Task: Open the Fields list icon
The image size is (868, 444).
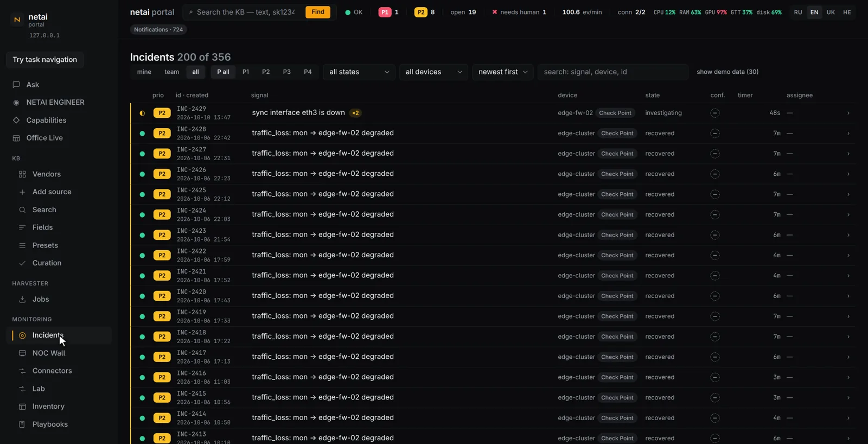Action: pos(22,227)
